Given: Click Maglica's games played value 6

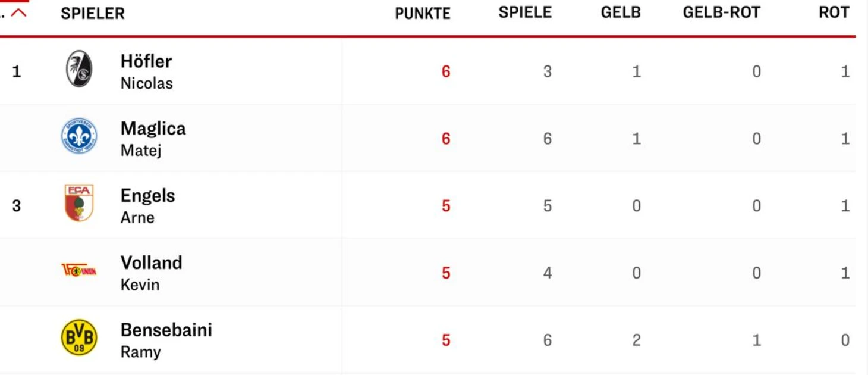Looking at the screenshot, I should click(x=547, y=139).
